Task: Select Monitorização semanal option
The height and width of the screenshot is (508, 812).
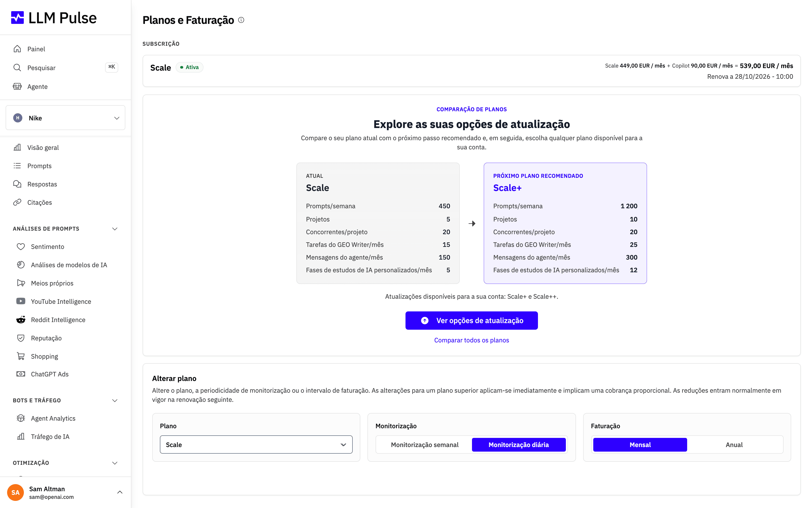Action: (x=425, y=444)
